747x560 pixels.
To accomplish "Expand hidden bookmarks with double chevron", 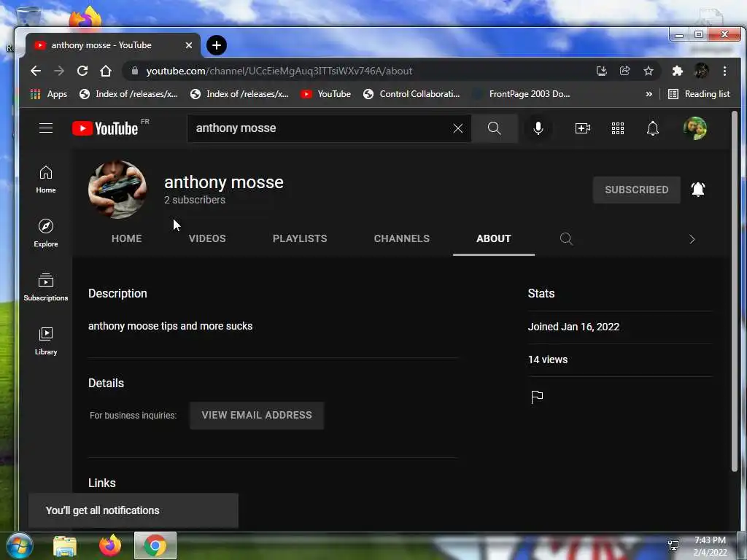I will coord(649,94).
